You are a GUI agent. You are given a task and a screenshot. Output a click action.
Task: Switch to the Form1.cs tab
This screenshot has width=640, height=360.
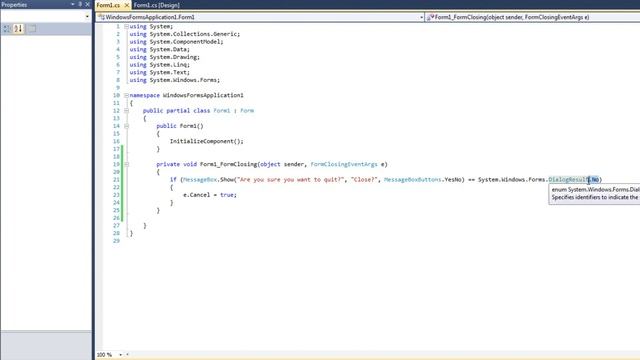click(109, 5)
